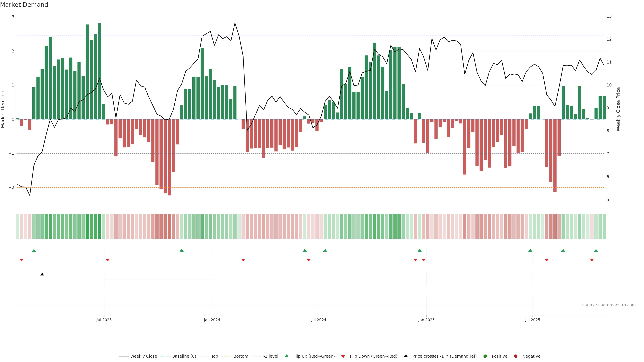The width and height of the screenshot is (644, 362).
Task: Click first red flip-down triangle marker
Action: 21,260
